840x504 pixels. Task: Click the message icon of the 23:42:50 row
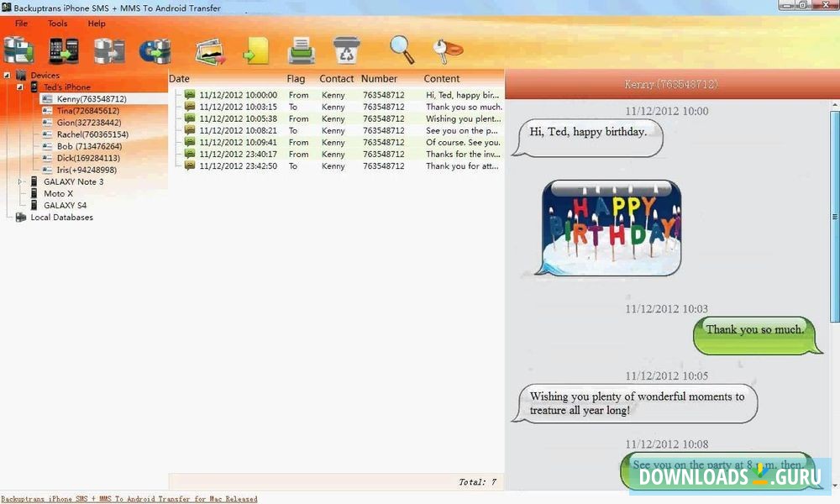point(190,165)
